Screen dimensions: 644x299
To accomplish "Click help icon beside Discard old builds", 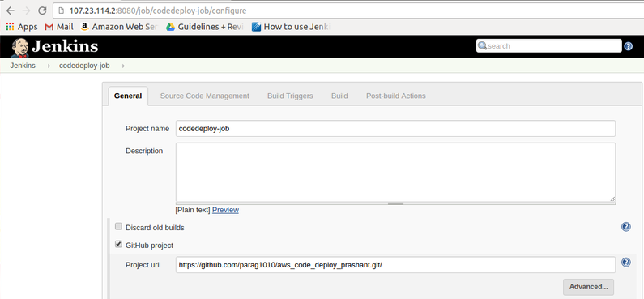I will click(626, 227).
